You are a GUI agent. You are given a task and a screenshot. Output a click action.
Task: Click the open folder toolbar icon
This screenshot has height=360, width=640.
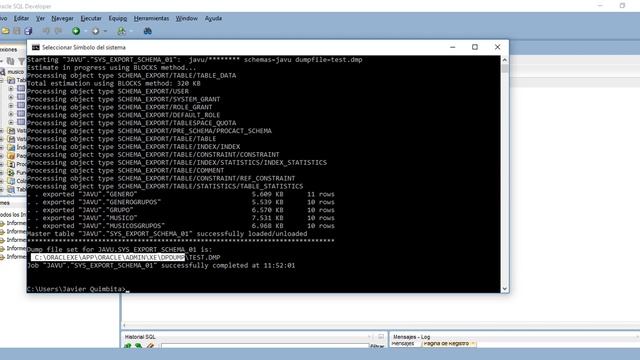[5, 31]
